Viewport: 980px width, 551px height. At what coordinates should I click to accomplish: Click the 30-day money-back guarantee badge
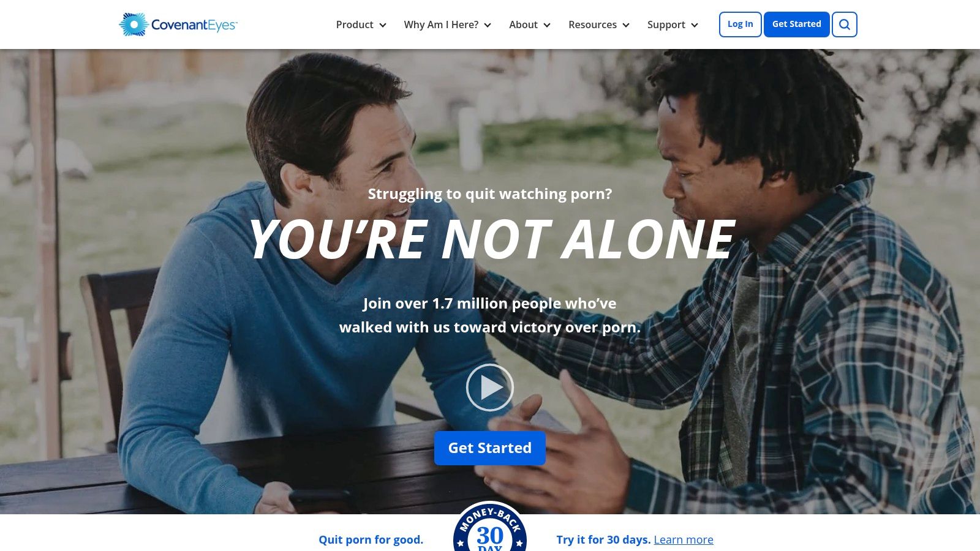click(x=490, y=527)
